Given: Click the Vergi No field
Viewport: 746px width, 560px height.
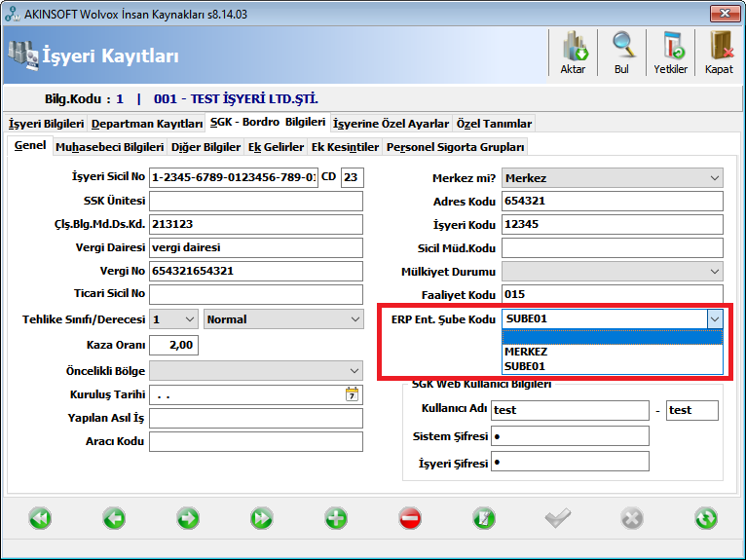Looking at the screenshot, I should pos(256,271).
